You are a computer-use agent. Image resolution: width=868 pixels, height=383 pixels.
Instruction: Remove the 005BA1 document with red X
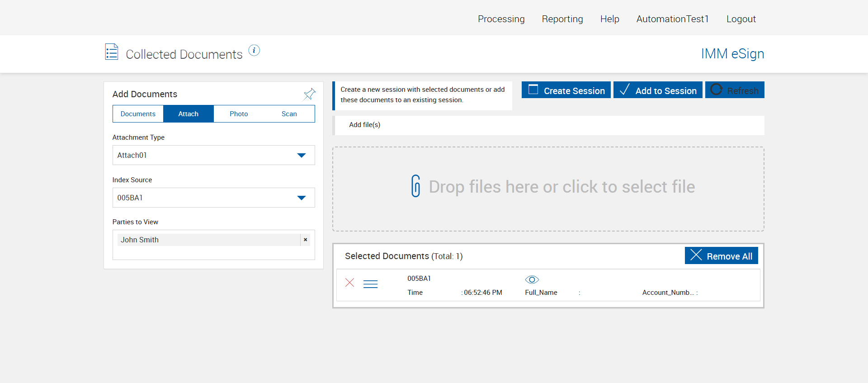[349, 283]
